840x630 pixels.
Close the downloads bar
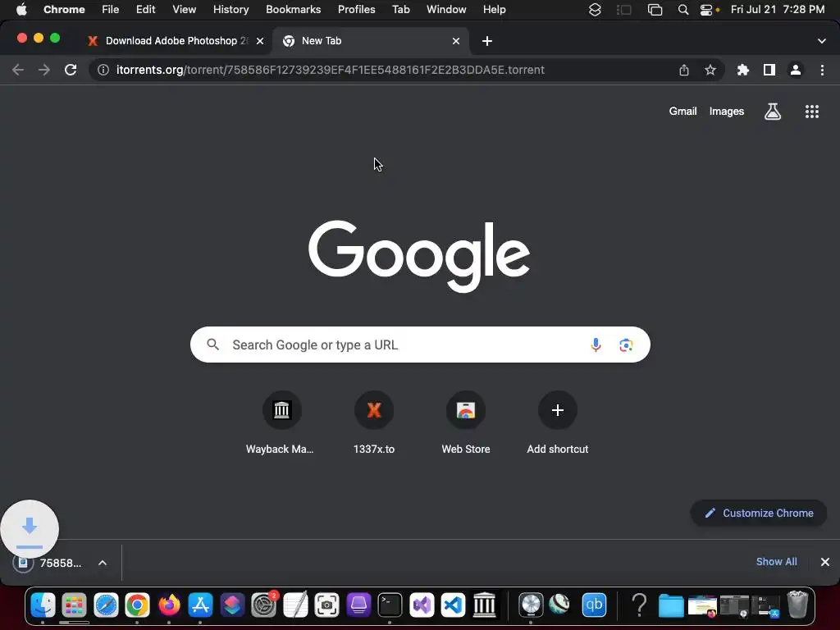tap(825, 562)
